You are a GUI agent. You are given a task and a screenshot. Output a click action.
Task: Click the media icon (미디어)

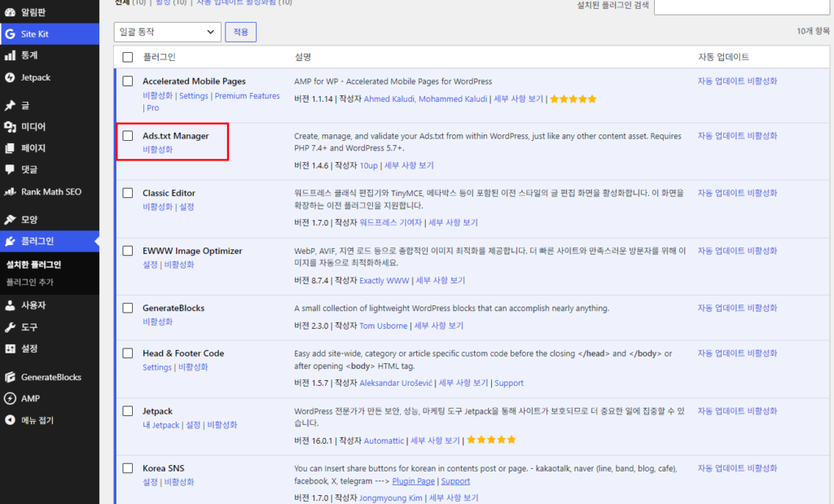coord(10,126)
